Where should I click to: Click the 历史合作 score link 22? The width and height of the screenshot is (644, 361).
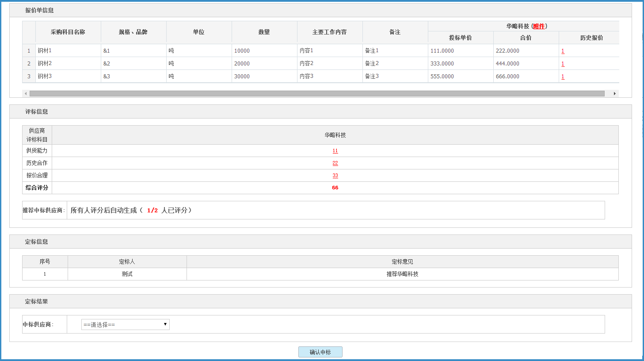point(335,163)
